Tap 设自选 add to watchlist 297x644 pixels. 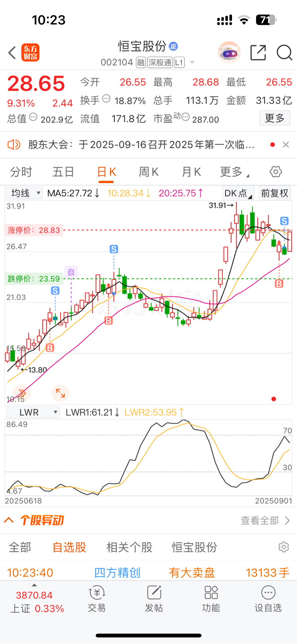tap(268, 599)
